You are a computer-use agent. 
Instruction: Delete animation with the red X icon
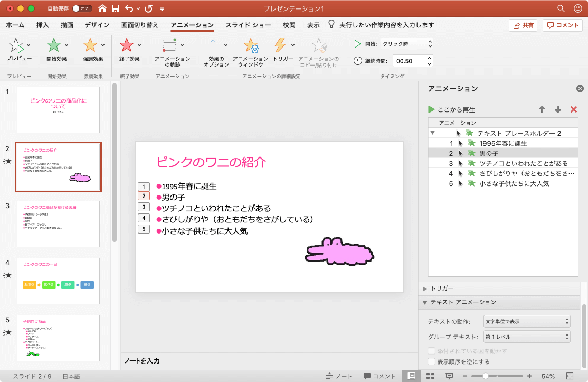[574, 109]
